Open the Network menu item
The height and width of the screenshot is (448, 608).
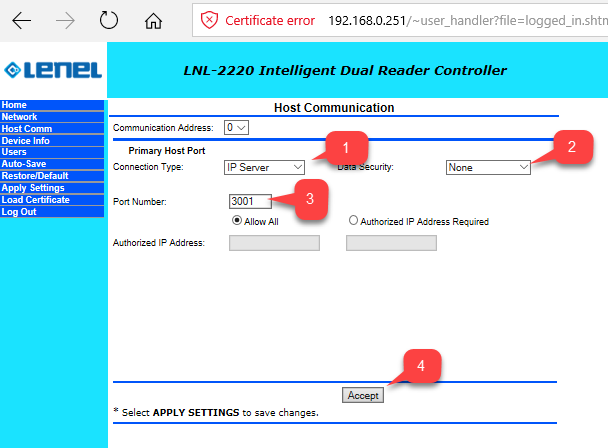[x=52, y=117]
